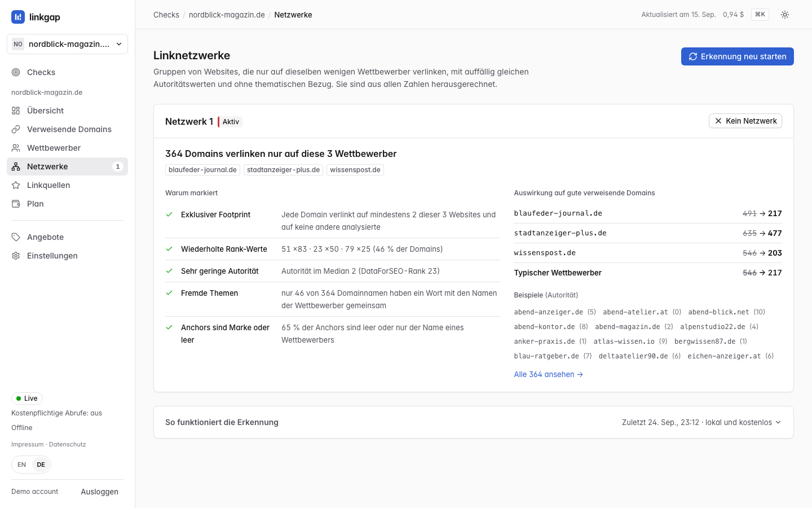
Task: Open Checks in the sidebar
Action: (x=67, y=72)
